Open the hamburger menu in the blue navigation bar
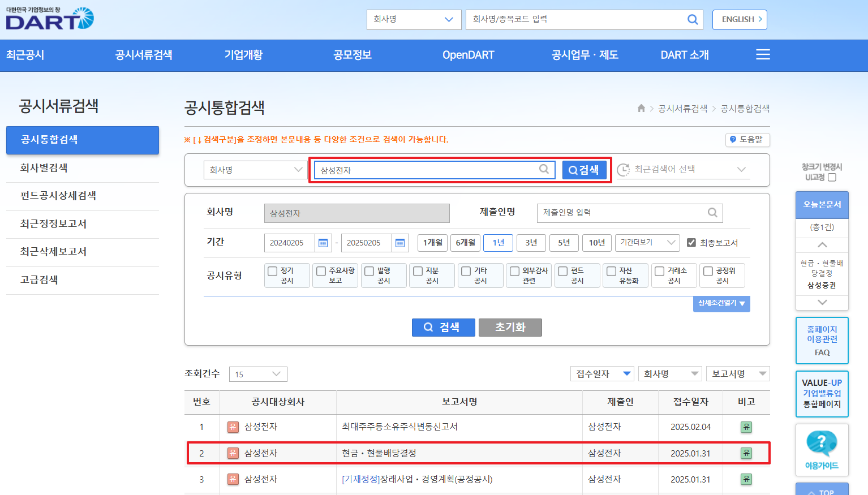 (763, 54)
